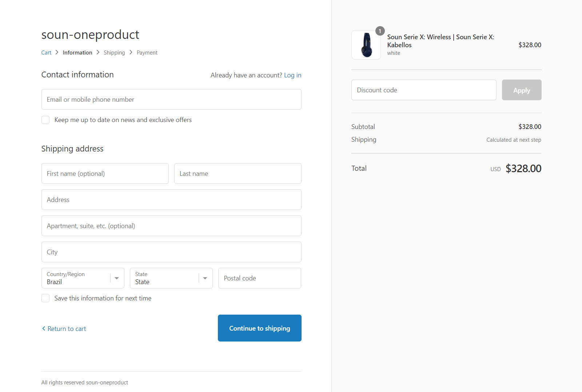Click the Log in link
The width and height of the screenshot is (582, 392).
[292, 75]
